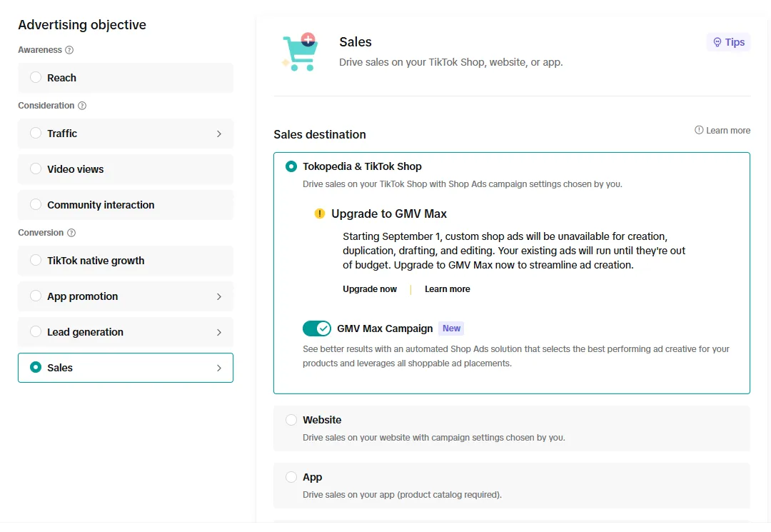
Task: Choose the Video views radio button
Action: (36, 169)
